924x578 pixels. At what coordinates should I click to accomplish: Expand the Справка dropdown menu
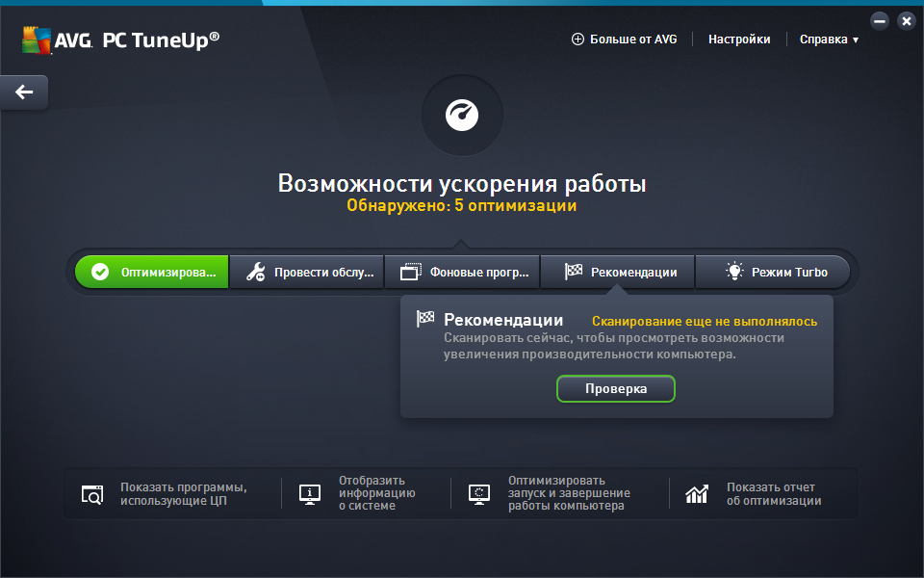(x=829, y=39)
